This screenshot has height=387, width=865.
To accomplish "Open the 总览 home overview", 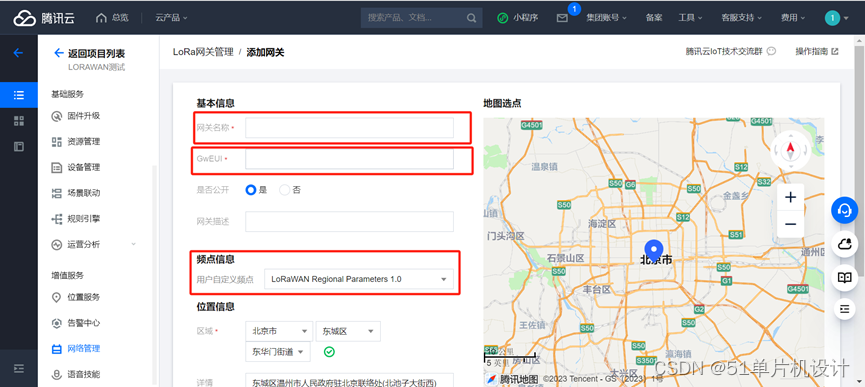I will pos(112,18).
